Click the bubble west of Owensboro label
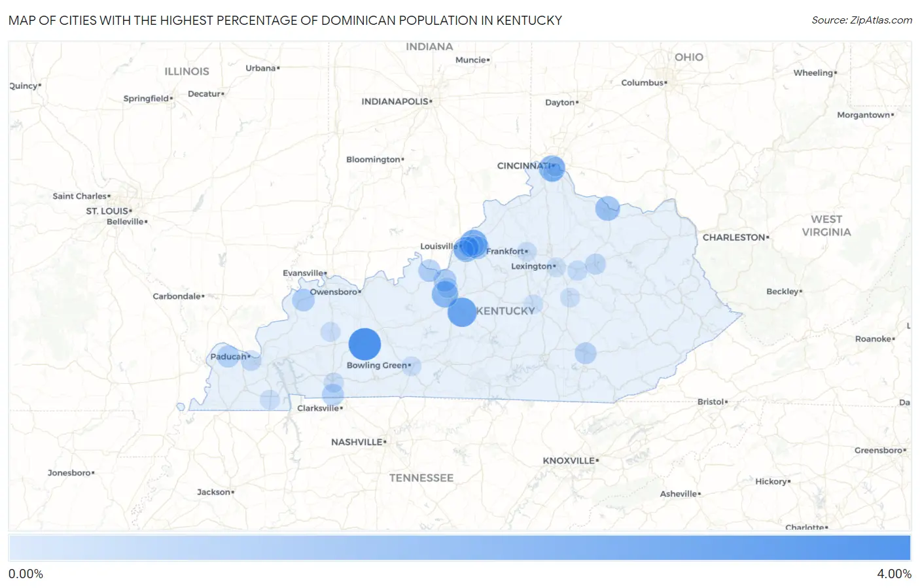 point(303,300)
